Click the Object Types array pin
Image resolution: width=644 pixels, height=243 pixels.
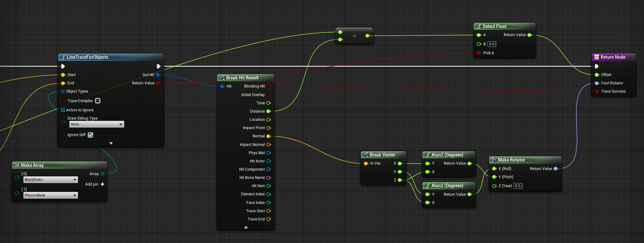tap(63, 91)
